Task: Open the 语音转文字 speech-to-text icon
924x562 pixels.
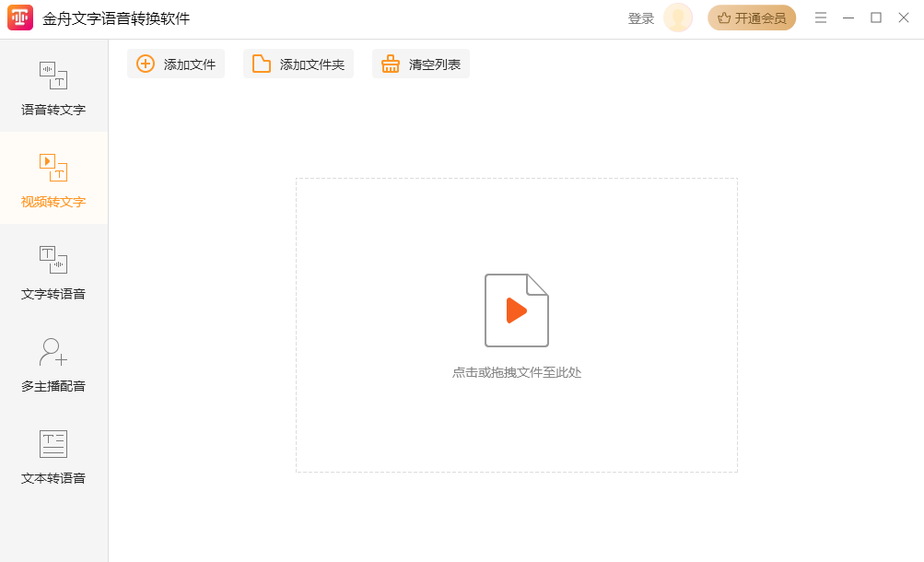Action: (x=53, y=76)
